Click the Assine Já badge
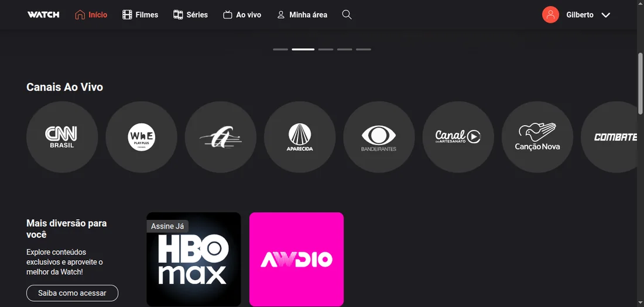The image size is (644, 307). (x=167, y=226)
